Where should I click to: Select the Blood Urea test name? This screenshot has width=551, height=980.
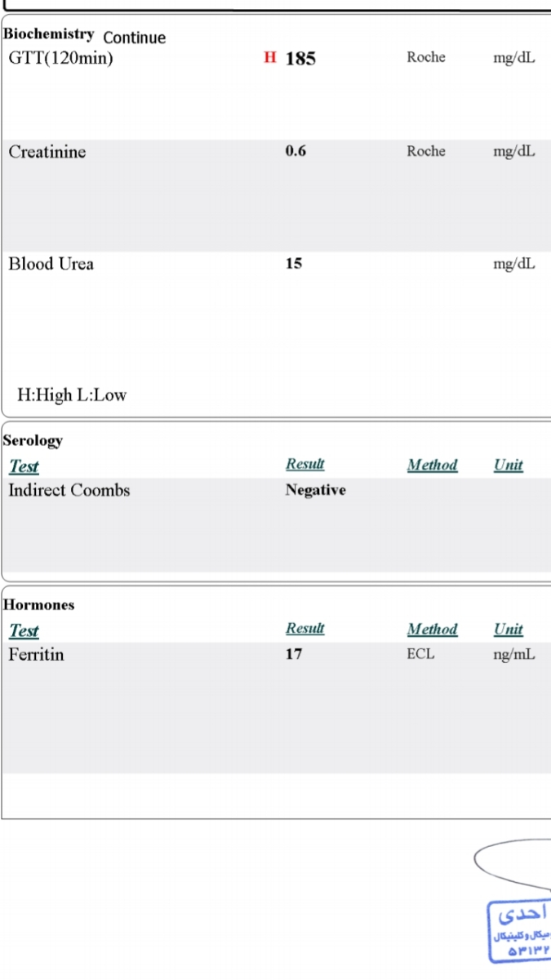tap(51, 264)
